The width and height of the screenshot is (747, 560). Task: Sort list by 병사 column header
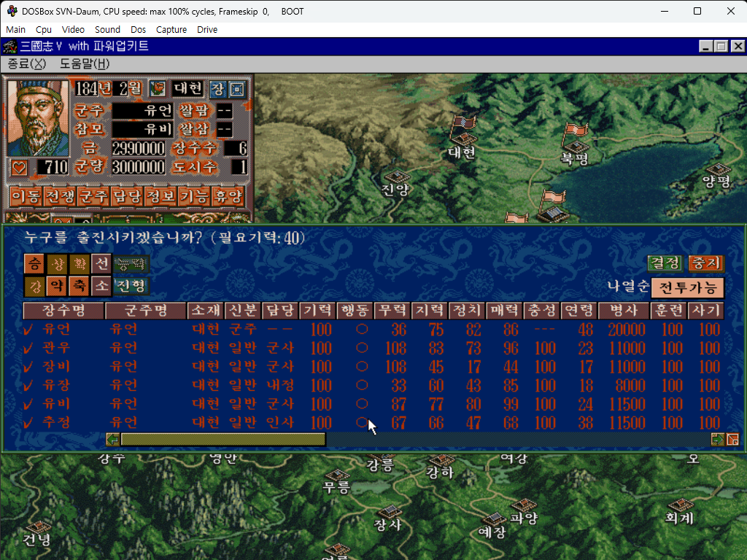coord(624,311)
